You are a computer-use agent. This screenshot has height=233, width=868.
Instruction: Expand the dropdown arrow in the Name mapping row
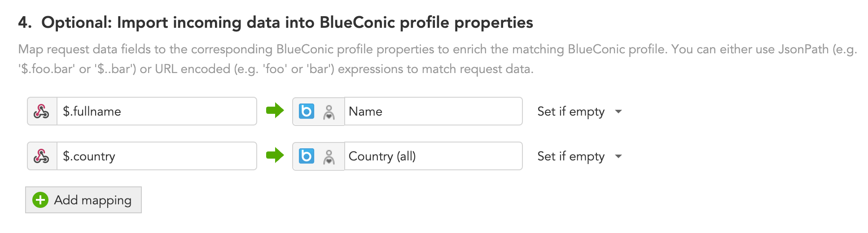coord(618,112)
